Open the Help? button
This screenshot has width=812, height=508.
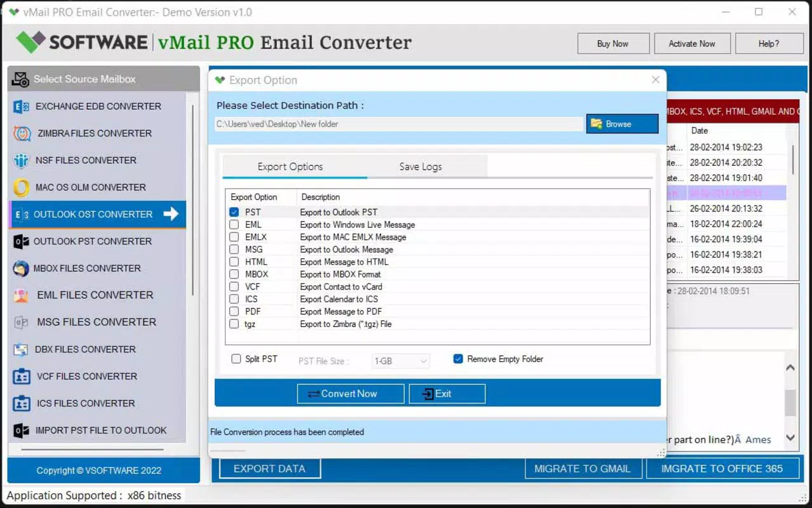point(769,44)
